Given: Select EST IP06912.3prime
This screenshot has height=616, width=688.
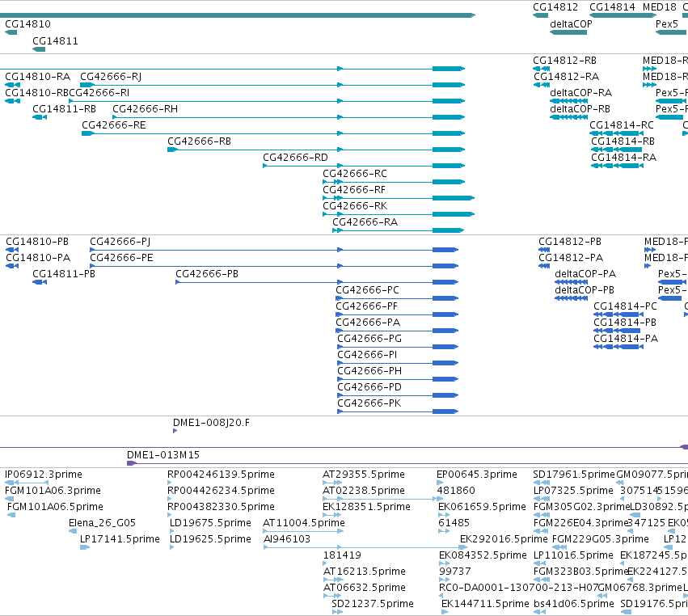Looking at the screenshot, I should click(44, 475).
